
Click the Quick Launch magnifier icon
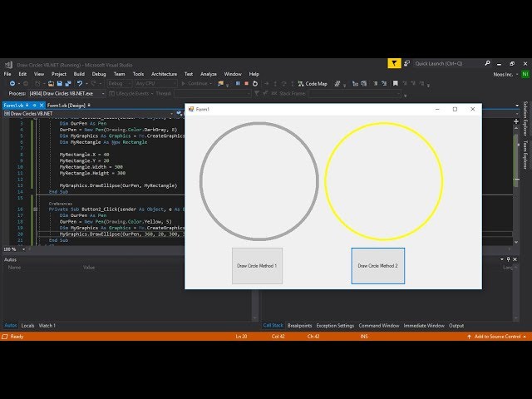[488, 63]
